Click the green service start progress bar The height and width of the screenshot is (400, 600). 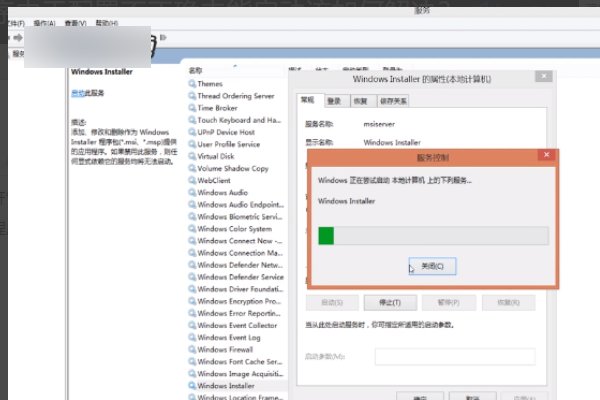433,235
